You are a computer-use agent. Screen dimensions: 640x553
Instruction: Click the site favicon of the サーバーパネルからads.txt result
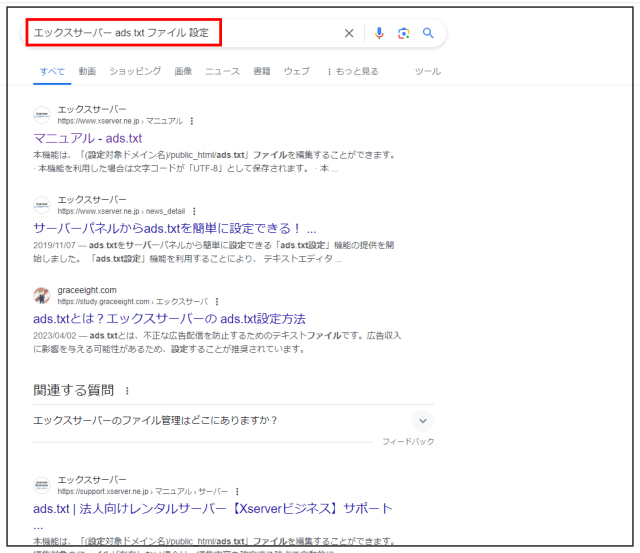pos(42,205)
